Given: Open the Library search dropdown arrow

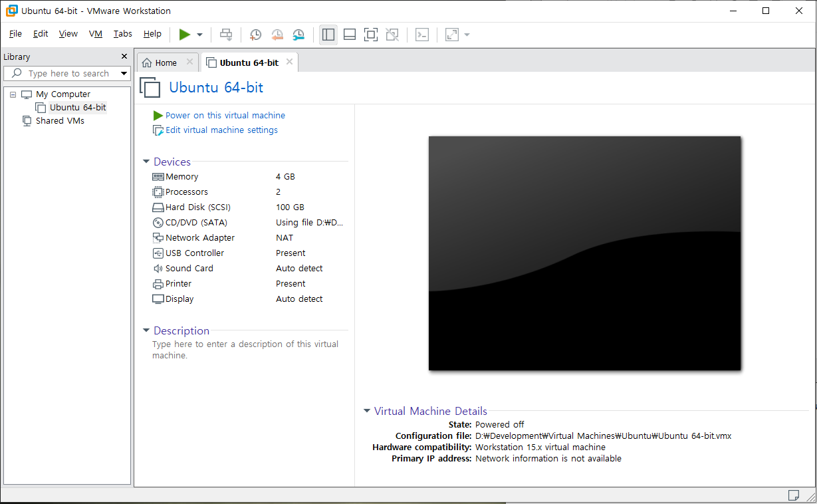Looking at the screenshot, I should [x=124, y=73].
